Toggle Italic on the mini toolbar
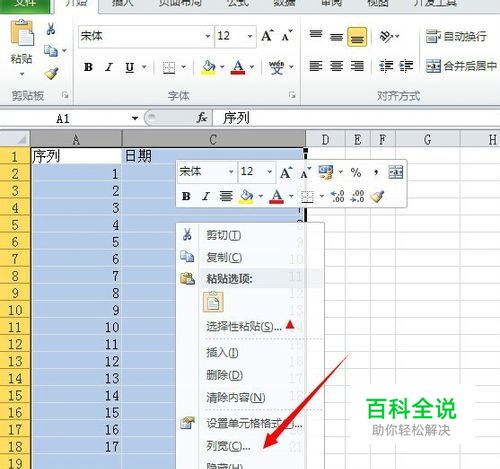 206,196
